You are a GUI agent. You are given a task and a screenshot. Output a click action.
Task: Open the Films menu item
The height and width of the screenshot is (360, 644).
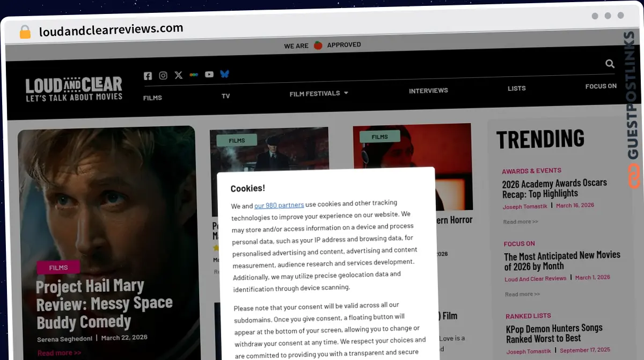(x=152, y=98)
